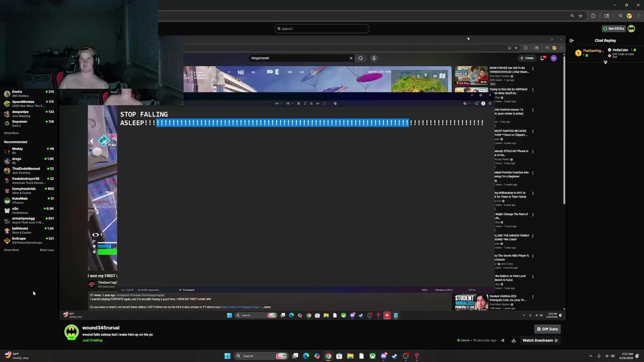Open recommended channel ThatDudeMasood

[x=29, y=170]
